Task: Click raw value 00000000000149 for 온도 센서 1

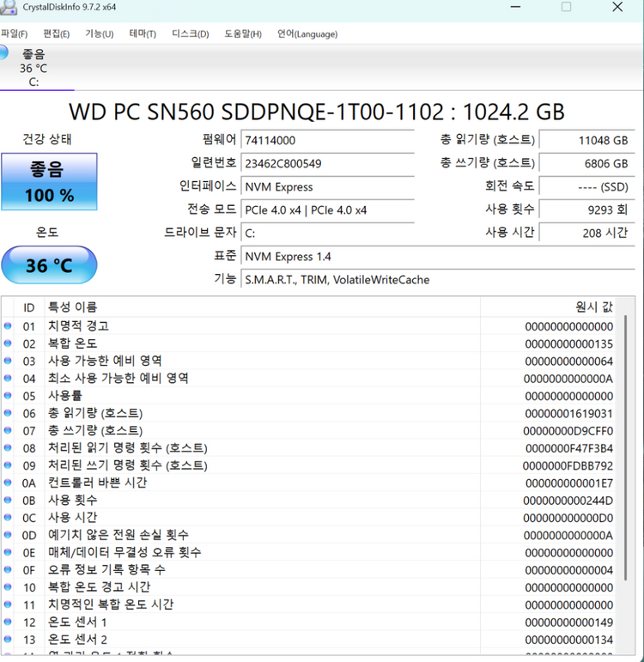Action: pos(568,623)
